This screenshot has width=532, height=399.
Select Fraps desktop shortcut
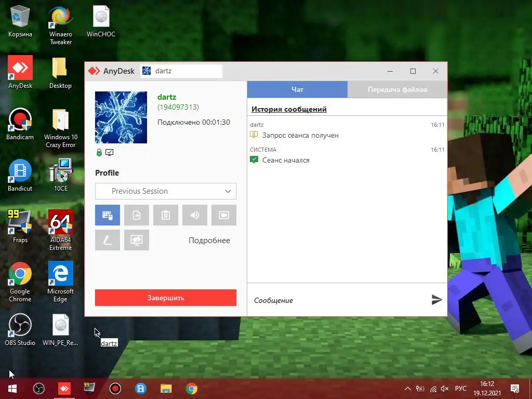pyautogui.click(x=20, y=227)
